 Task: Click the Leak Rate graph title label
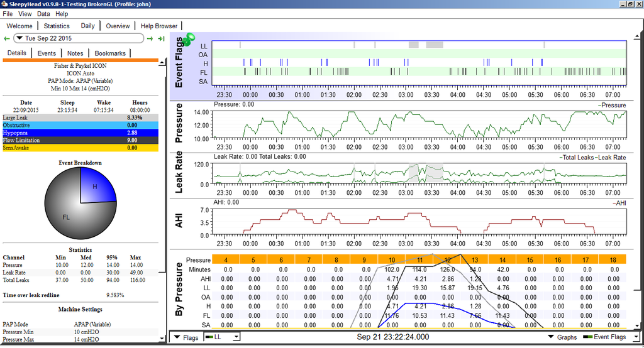coord(179,172)
